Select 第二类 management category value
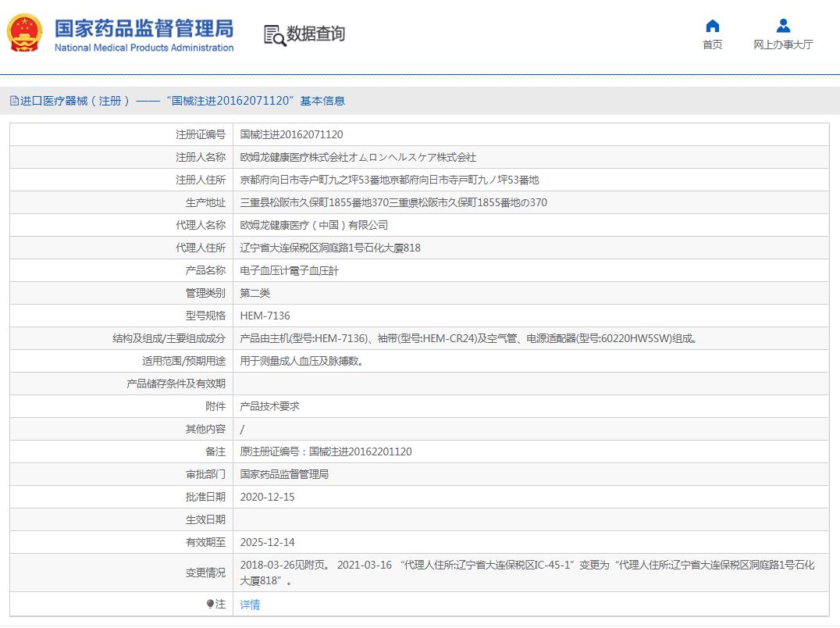This screenshot has width=840, height=628. pyautogui.click(x=255, y=293)
